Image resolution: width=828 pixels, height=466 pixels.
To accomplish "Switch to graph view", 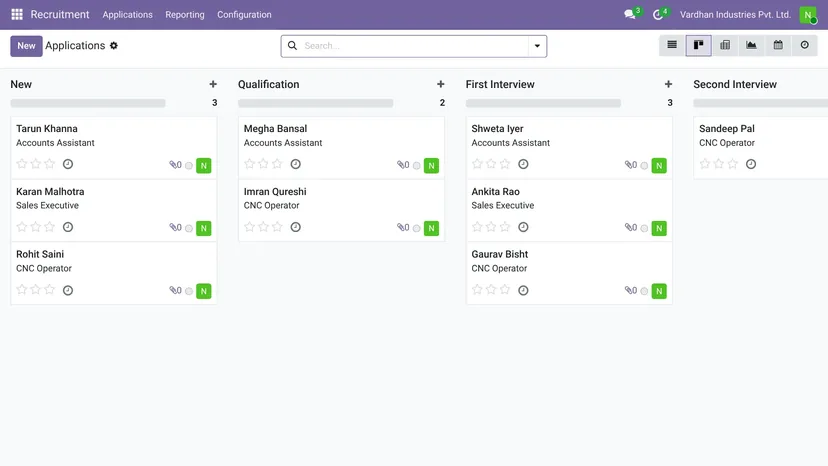I will tap(751, 45).
